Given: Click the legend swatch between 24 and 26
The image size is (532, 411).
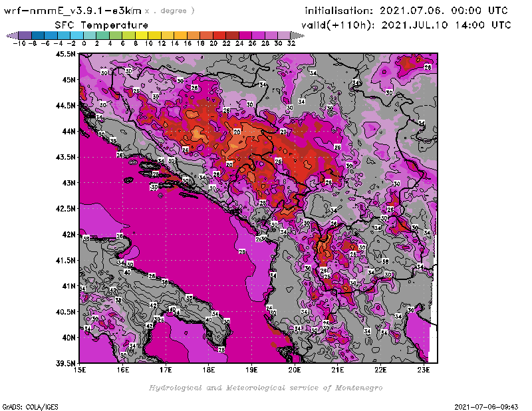Looking at the screenshot, I should (245, 35).
